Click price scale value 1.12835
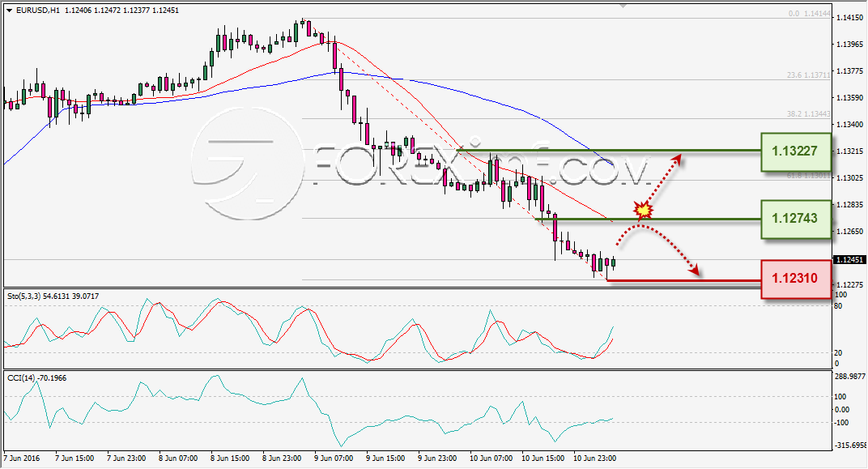Screen dimensions: 868x469 point(849,204)
